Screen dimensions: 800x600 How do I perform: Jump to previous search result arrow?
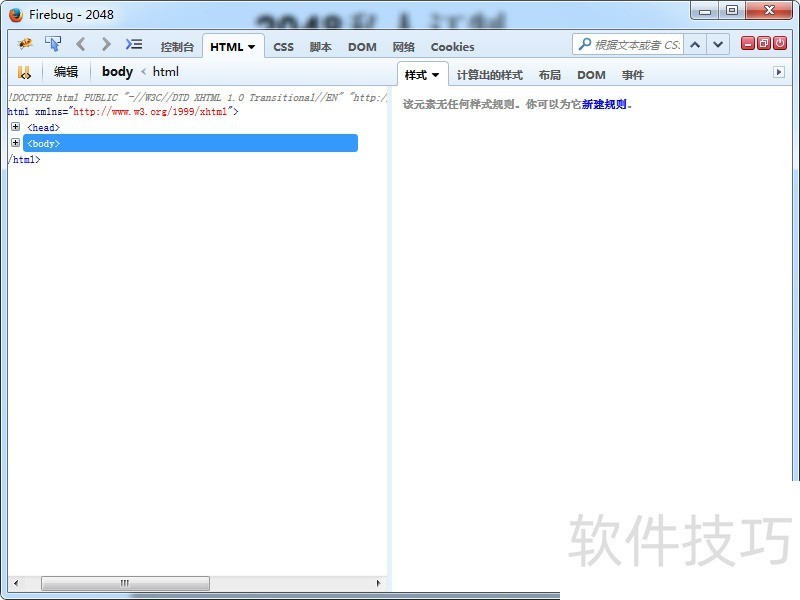click(696, 44)
